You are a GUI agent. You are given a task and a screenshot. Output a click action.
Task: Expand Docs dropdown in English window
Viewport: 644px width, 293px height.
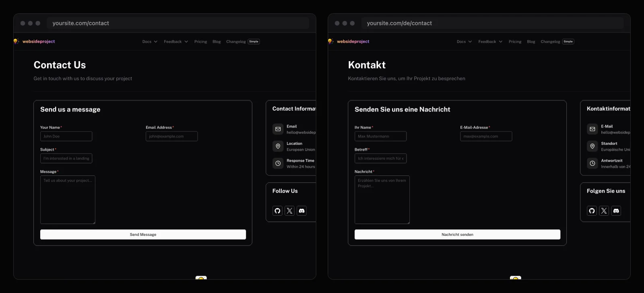click(150, 41)
